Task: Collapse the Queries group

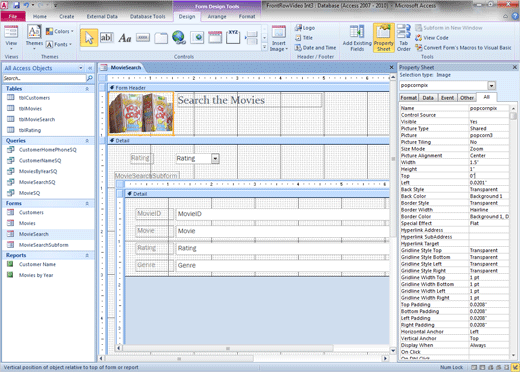Action: click(x=87, y=141)
